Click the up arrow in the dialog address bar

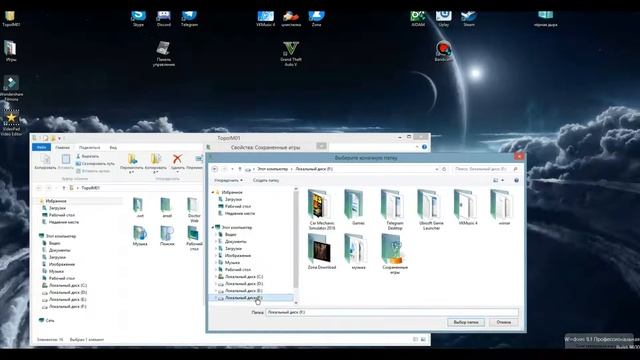(240, 169)
